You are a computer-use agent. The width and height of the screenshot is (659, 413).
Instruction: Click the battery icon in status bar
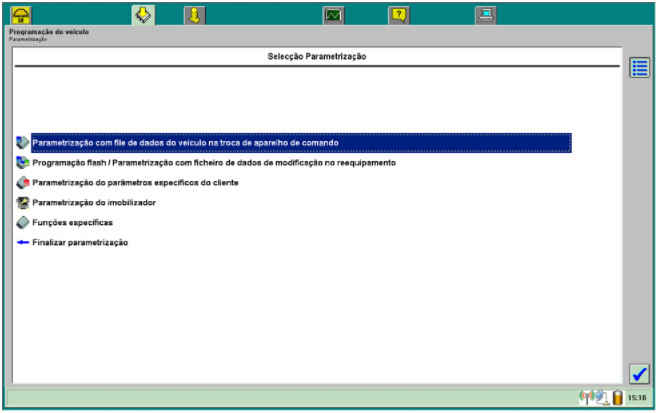coord(618,397)
